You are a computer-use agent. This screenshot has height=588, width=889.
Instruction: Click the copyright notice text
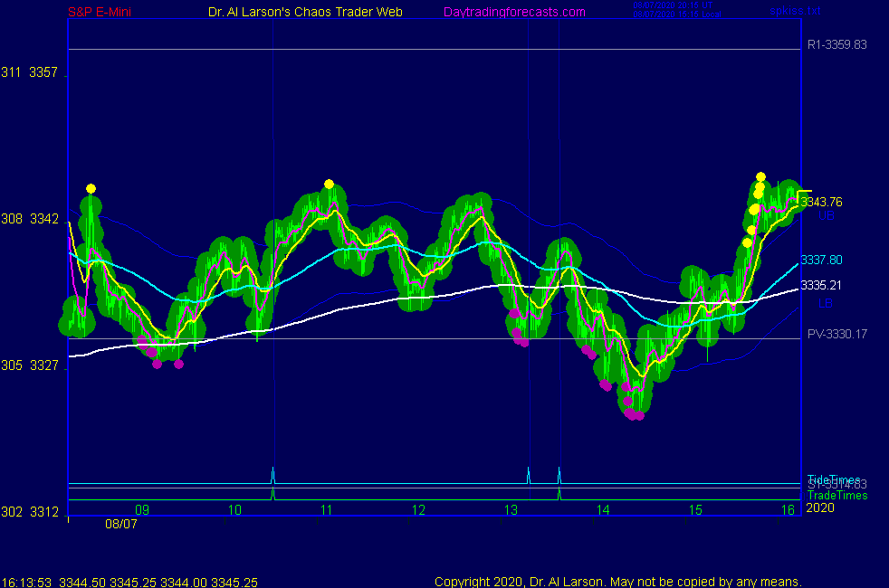618,582
